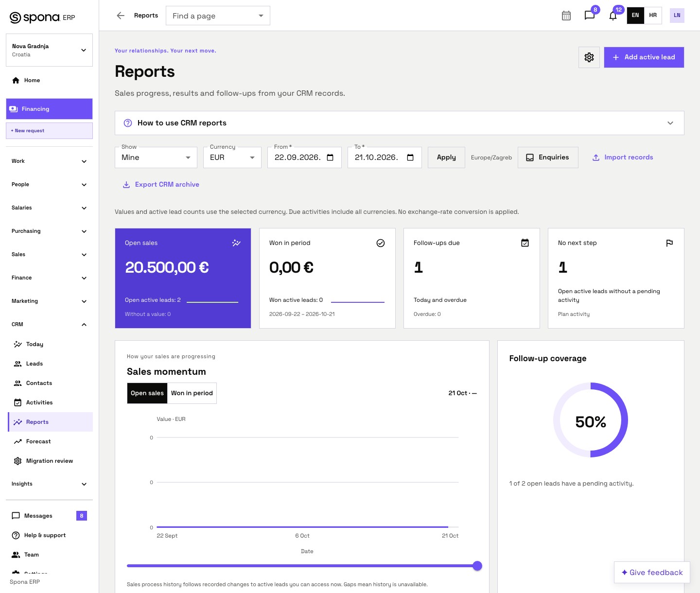Click the Spona ERP logo
The height and width of the screenshot is (593, 700).
click(43, 17)
